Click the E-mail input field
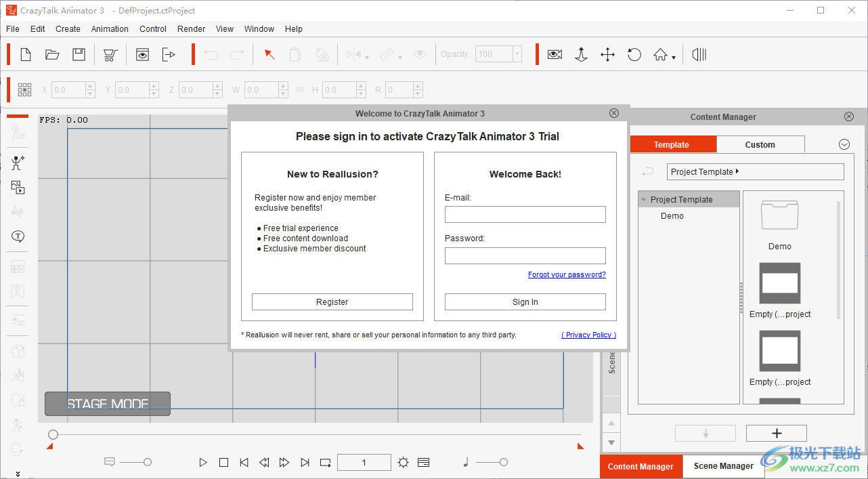 point(525,215)
